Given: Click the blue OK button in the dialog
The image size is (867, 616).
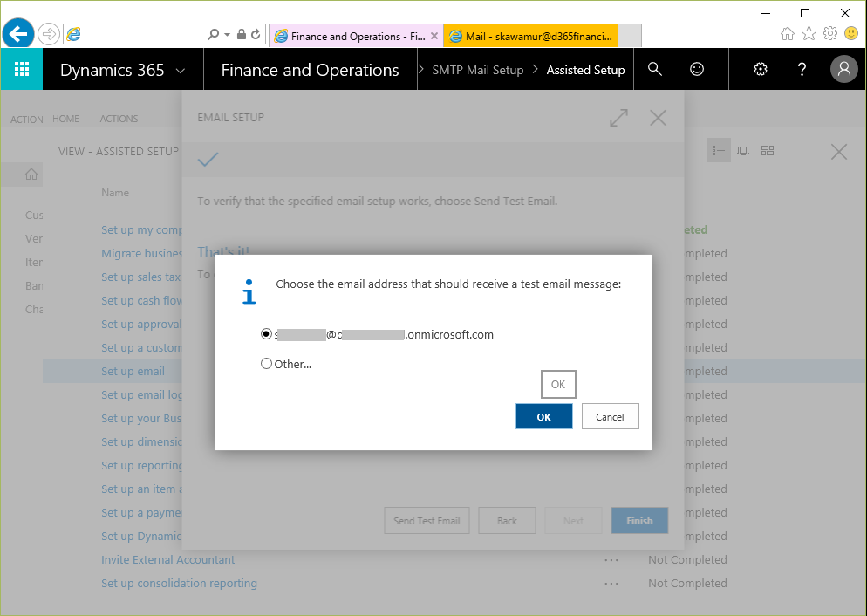Looking at the screenshot, I should click(x=544, y=416).
